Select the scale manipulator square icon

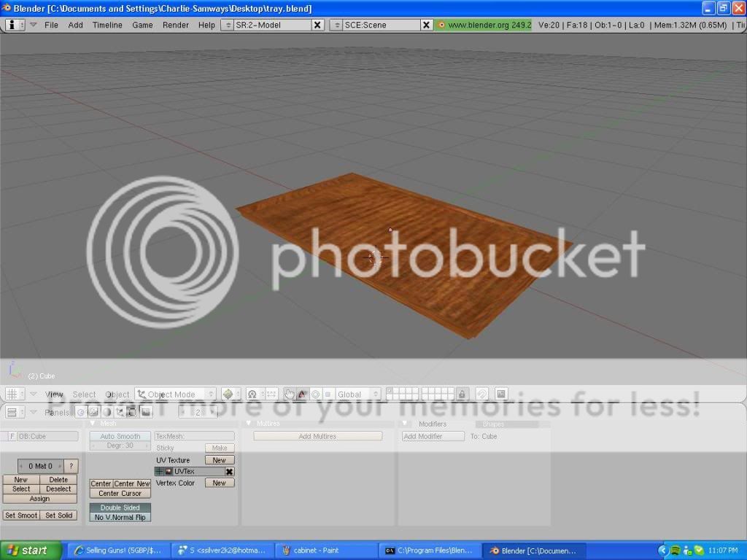pos(328,394)
